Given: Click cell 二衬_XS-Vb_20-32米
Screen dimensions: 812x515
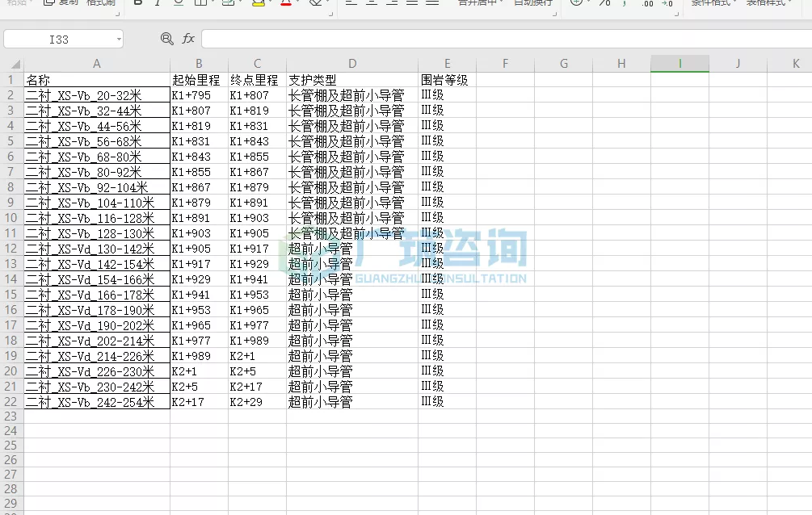Looking at the screenshot, I should [x=97, y=95].
